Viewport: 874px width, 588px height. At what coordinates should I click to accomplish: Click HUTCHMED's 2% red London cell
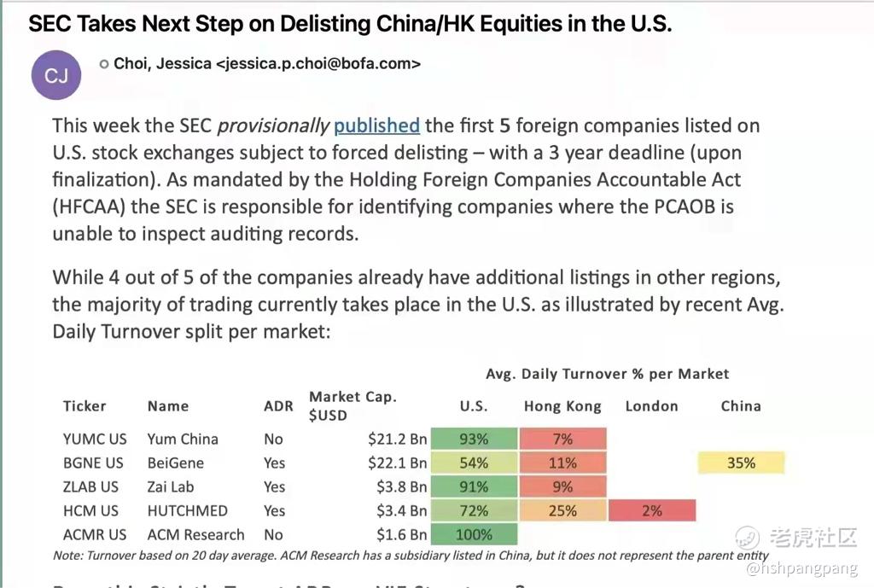tap(651, 510)
